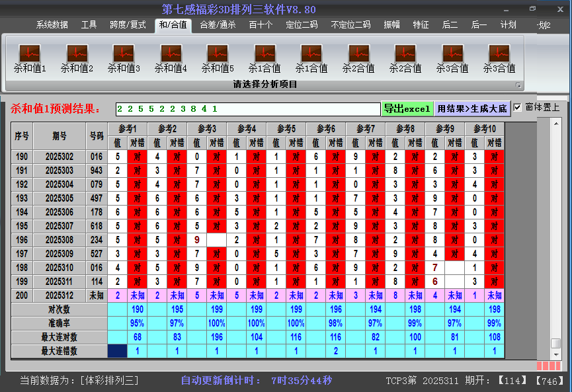Expand the 请选择分析项目 panel launcher
Viewport: 572px width, 392px height.
pyautogui.click(x=518, y=85)
